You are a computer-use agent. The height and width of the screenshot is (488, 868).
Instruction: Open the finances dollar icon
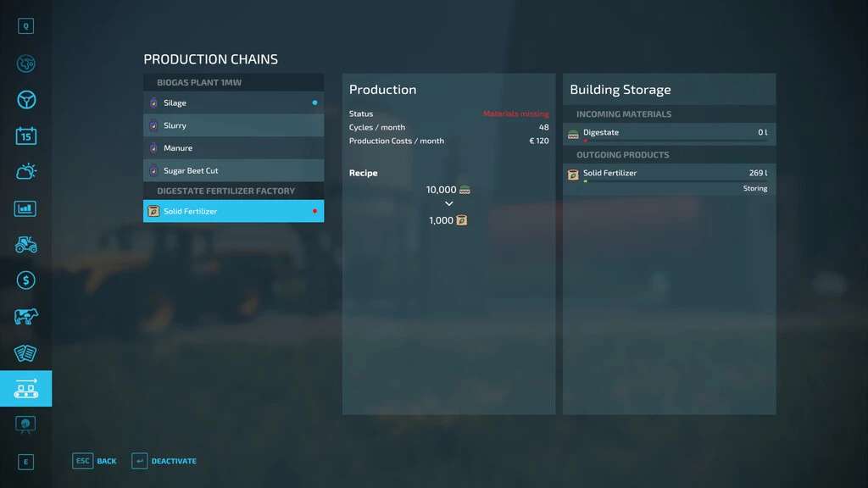click(26, 280)
